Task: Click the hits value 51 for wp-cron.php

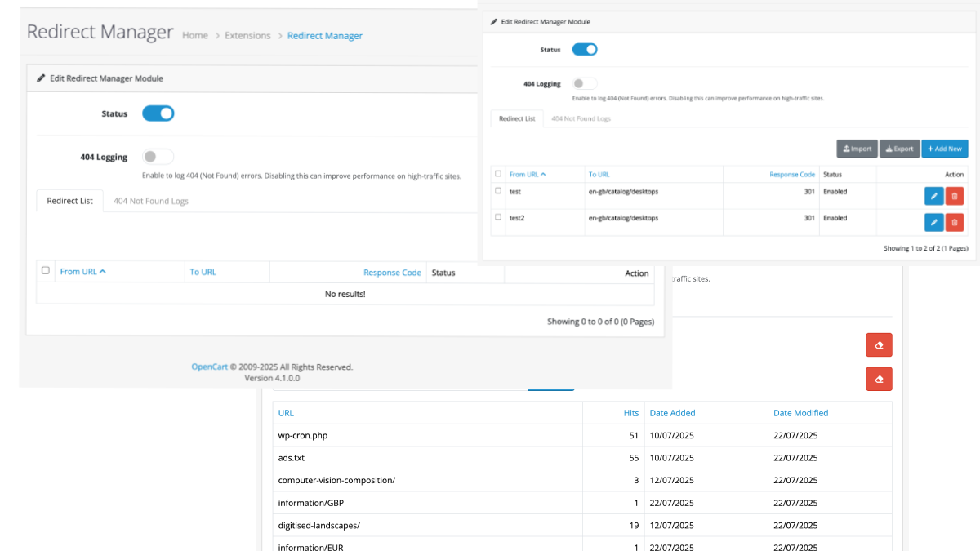Action: click(634, 435)
